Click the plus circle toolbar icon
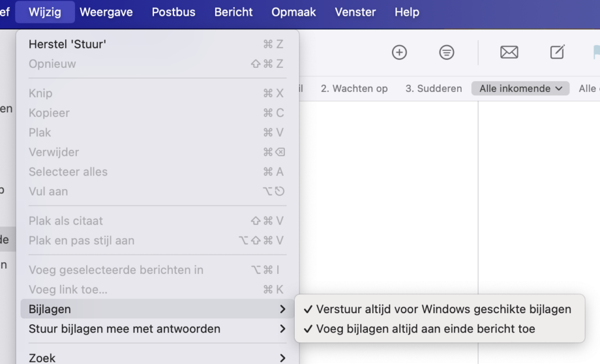Image resolution: width=600 pixels, height=364 pixels. 399,53
